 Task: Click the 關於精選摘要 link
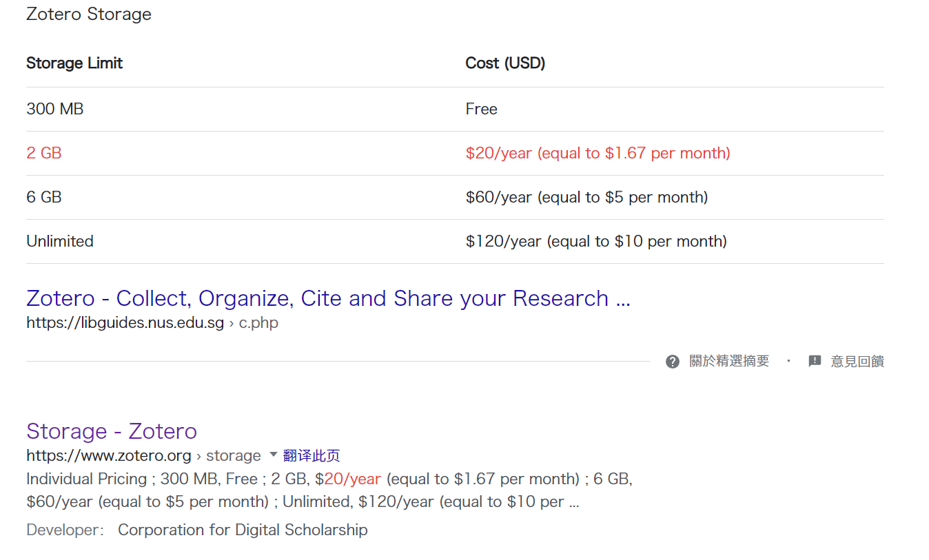(x=729, y=362)
